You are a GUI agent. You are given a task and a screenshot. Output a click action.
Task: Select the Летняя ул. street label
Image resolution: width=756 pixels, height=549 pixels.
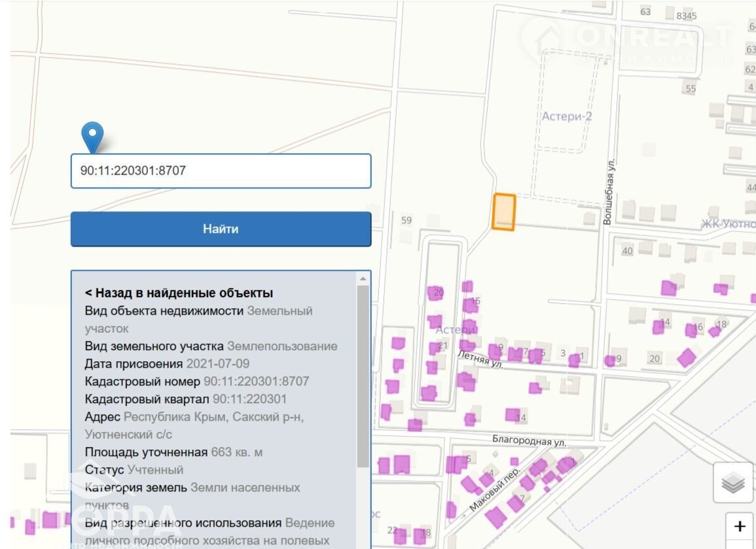click(481, 359)
